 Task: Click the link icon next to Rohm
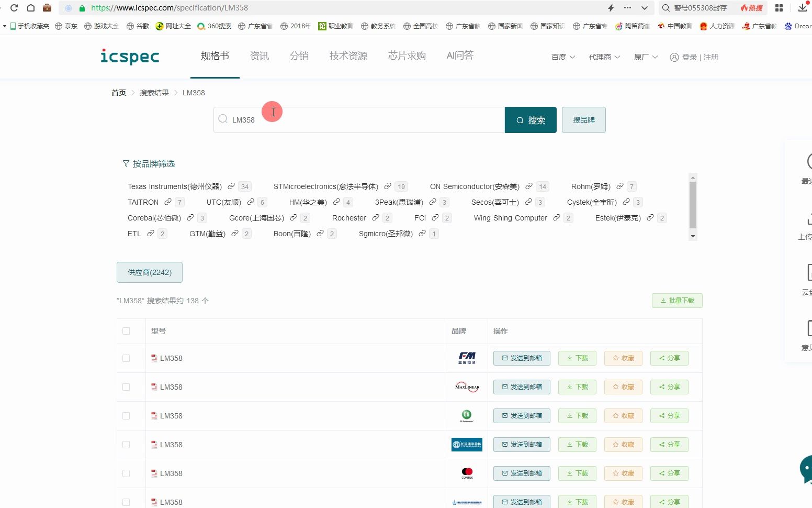620,186
